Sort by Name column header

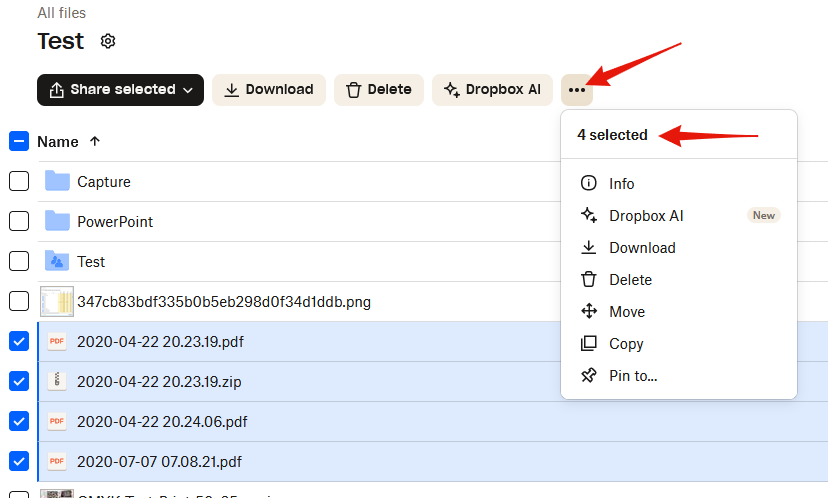(58, 142)
